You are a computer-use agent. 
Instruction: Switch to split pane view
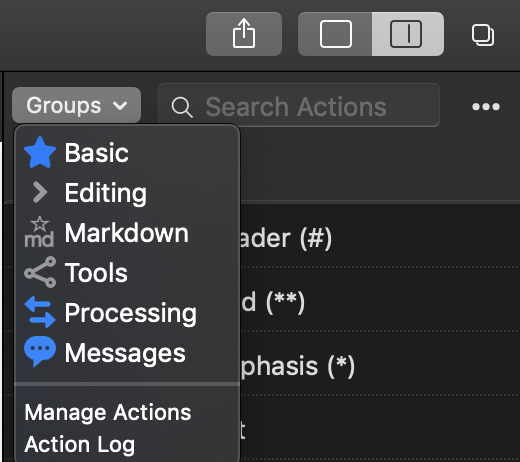click(408, 34)
